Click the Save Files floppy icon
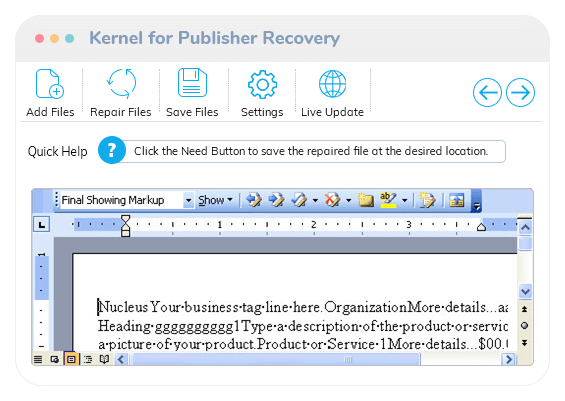The width and height of the screenshot is (565, 401). click(x=192, y=83)
